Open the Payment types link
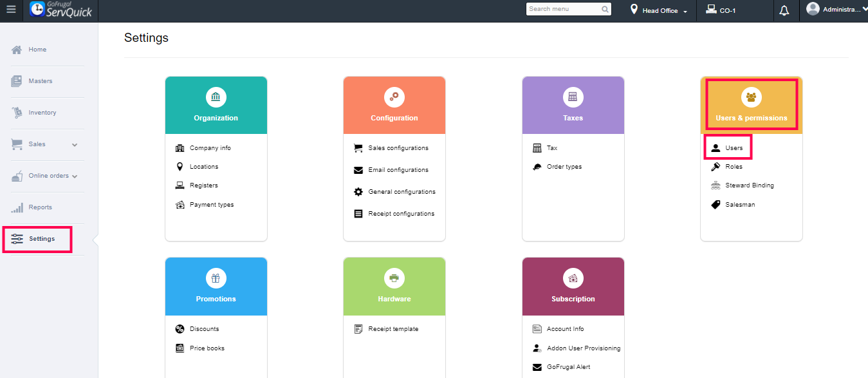868x378 pixels. click(x=212, y=205)
